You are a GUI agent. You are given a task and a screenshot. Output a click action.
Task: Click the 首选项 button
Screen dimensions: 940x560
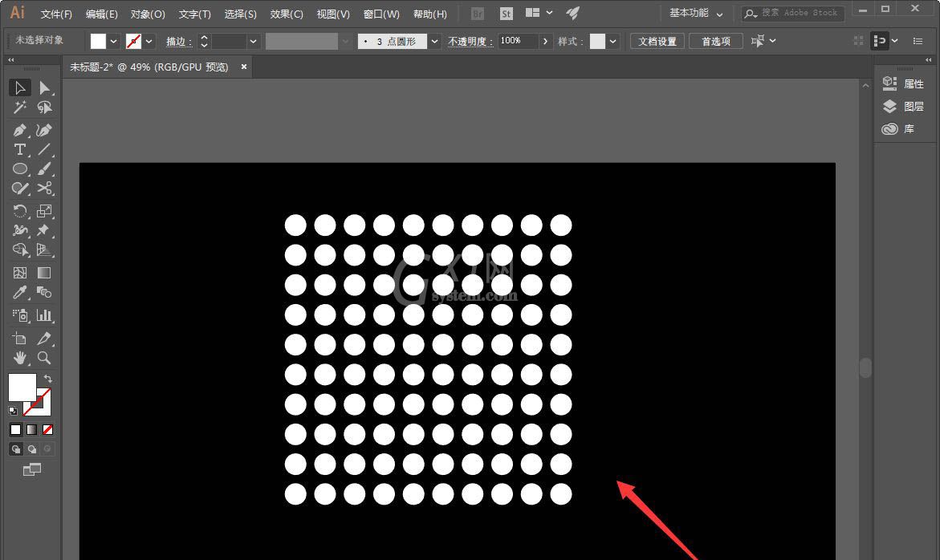click(716, 42)
